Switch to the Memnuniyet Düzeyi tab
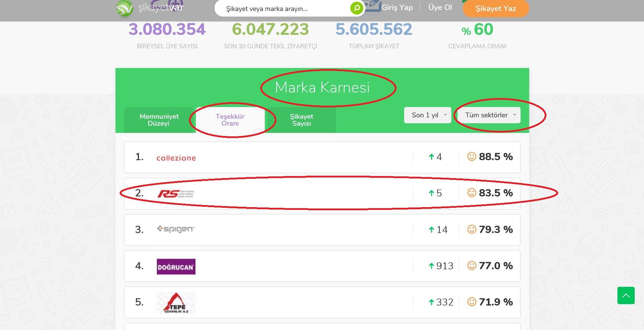This screenshot has width=644, height=330. tap(159, 120)
